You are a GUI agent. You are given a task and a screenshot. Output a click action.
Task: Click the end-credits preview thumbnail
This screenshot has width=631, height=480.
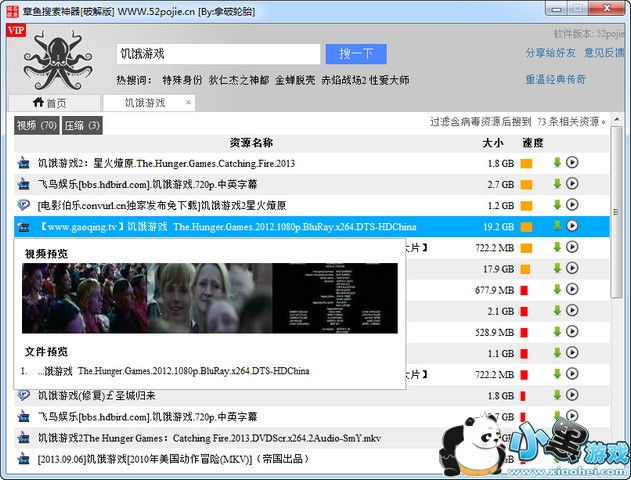point(335,298)
